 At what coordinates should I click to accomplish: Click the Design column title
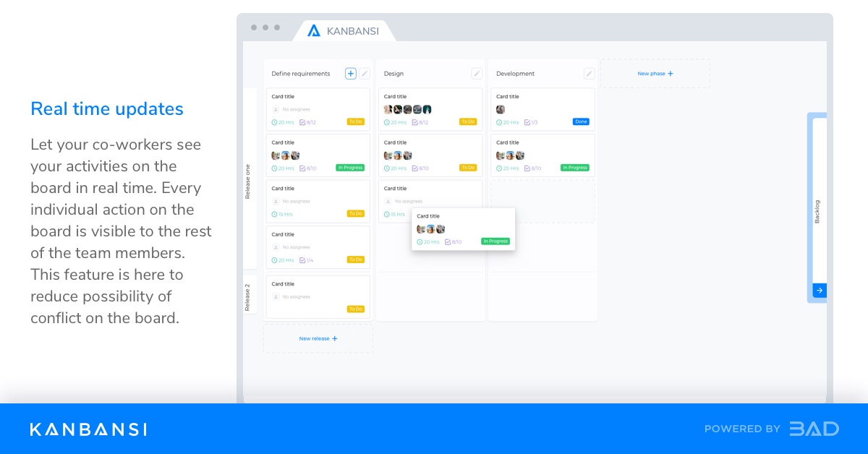393,74
